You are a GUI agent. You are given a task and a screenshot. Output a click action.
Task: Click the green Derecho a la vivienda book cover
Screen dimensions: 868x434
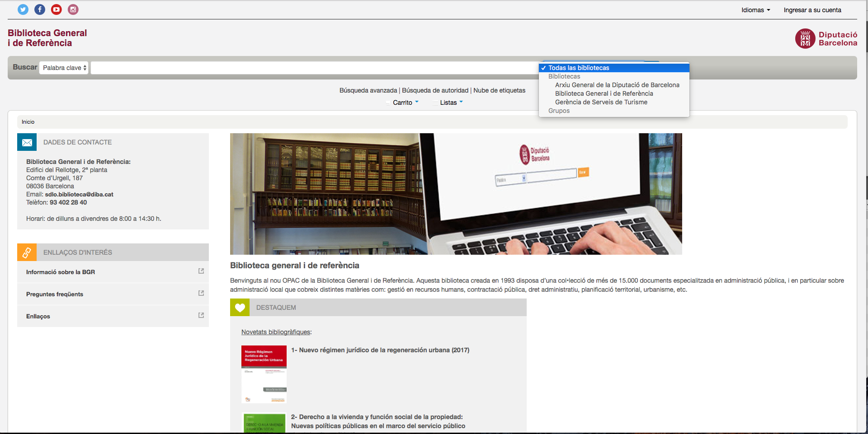pyautogui.click(x=264, y=423)
